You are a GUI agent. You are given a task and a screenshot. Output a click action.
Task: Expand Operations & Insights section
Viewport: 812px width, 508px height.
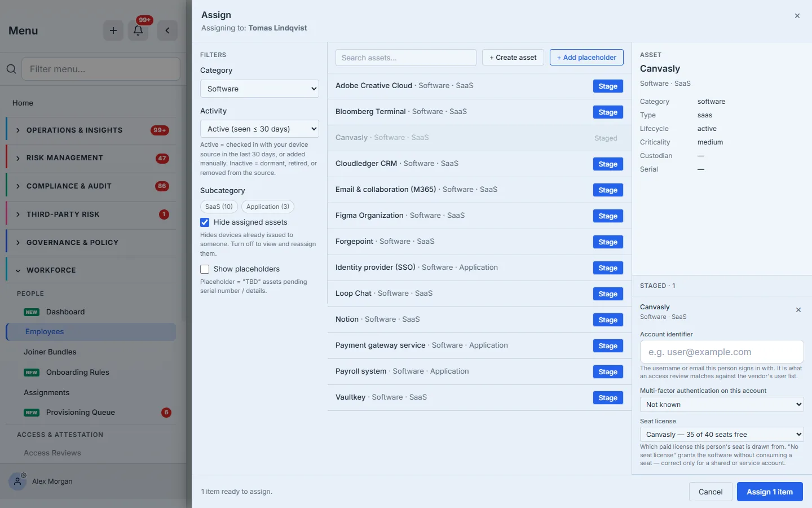click(91, 130)
